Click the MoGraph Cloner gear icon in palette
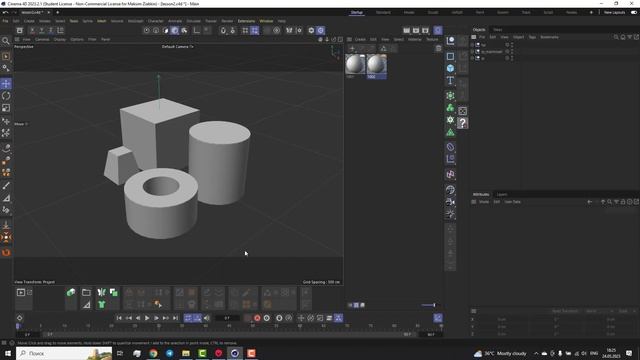 450,120
